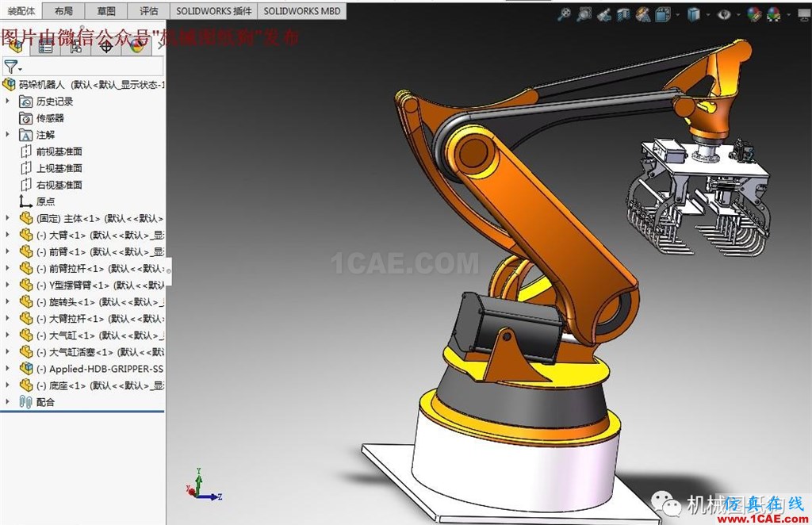
Task: Open the 布局 ribbon tab
Action: pyautogui.click(x=63, y=10)
